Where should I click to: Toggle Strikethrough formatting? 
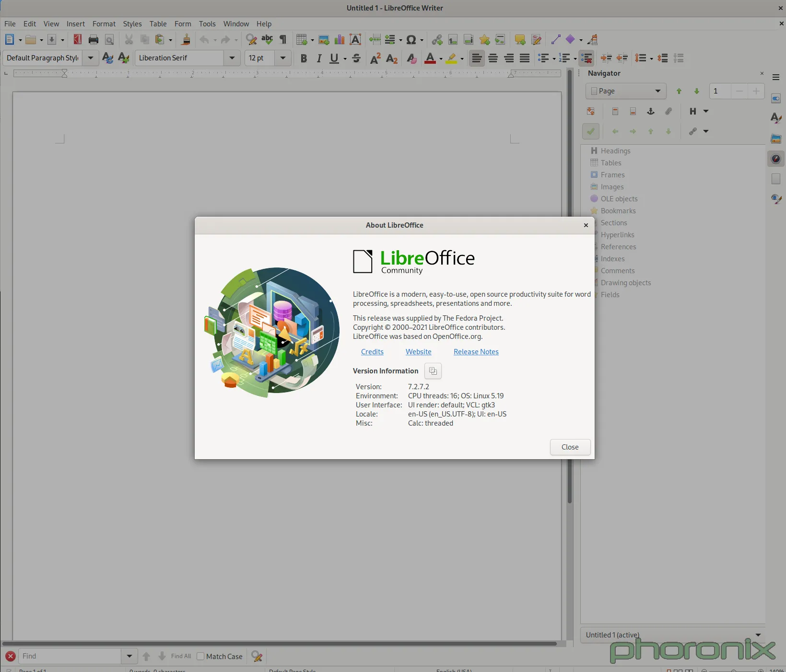tap(356, 58)
